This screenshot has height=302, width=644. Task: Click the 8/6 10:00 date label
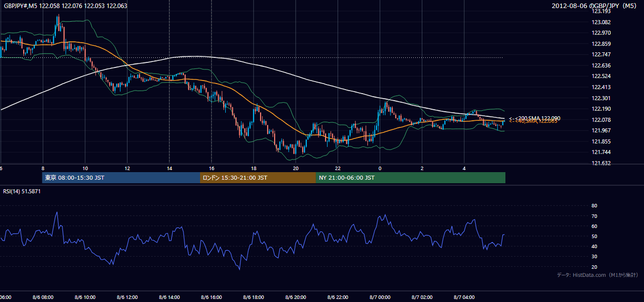pos(85,297)
